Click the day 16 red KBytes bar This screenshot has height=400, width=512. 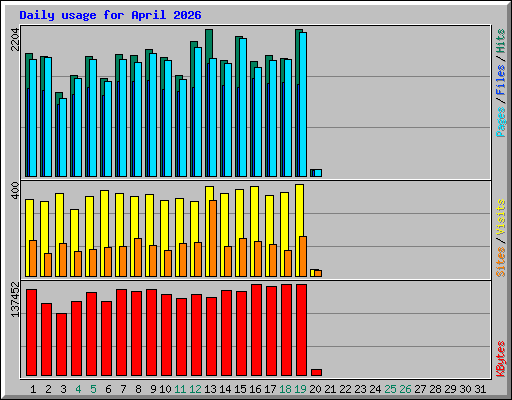point(256,330)
